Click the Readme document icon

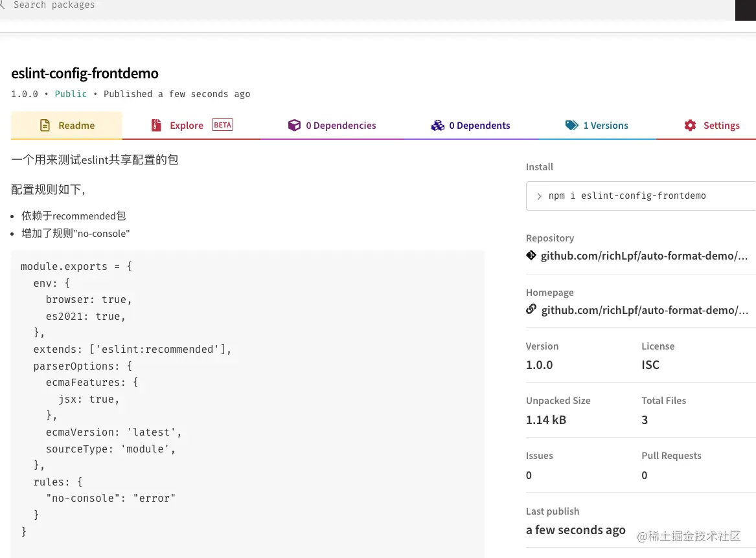45,126
